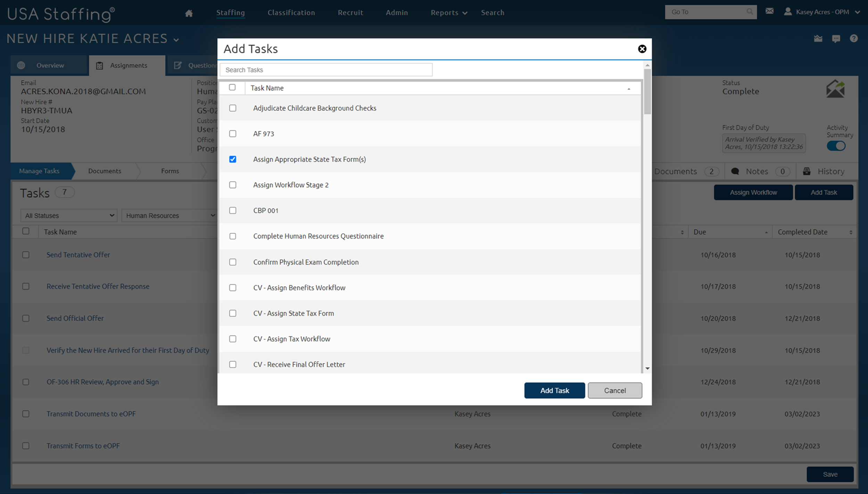Open the Human Resources filter dropdown
The height and width of the screenshot is (494, 868).
pyautogui.click(x=169, y=215)
